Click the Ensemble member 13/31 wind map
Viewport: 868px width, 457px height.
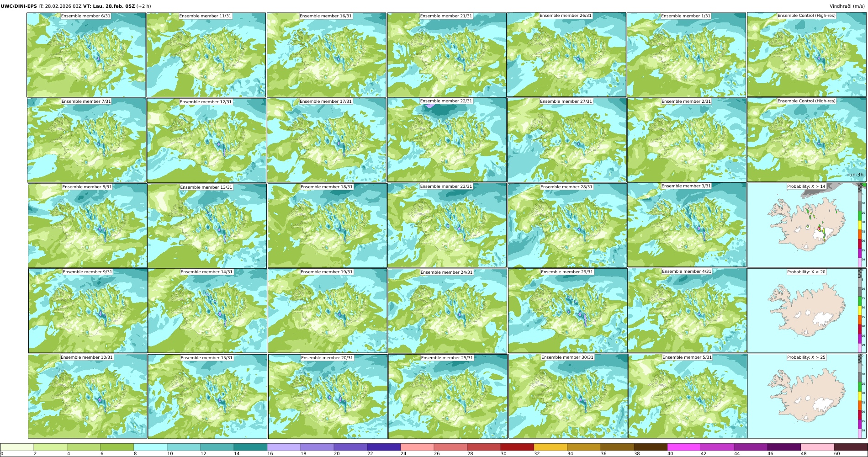click(x=207, y=225)
